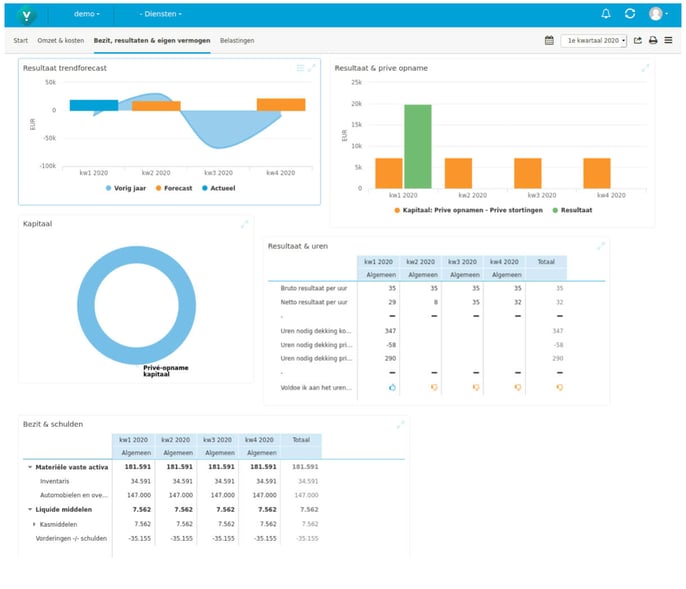686x589 pixels.
Task: Open the 1e kwartaal 2020 period selector
Action: pyautogui.click(x=594, y=41)
